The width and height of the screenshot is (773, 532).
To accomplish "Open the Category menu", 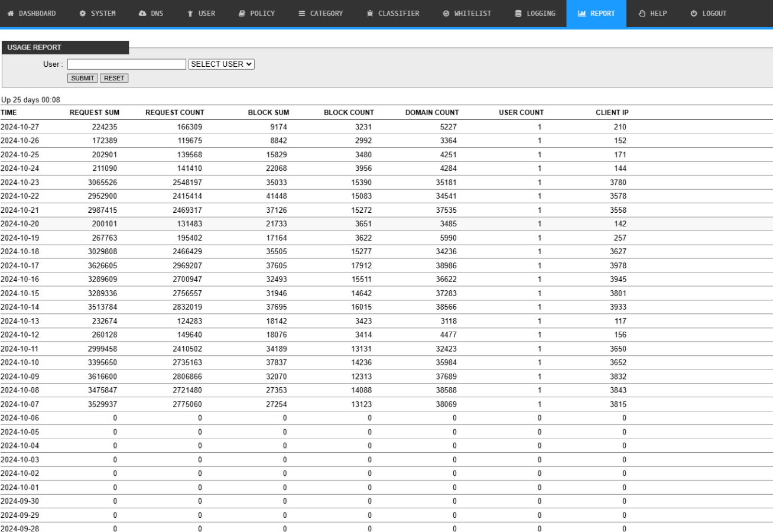I will click(320, 14).
